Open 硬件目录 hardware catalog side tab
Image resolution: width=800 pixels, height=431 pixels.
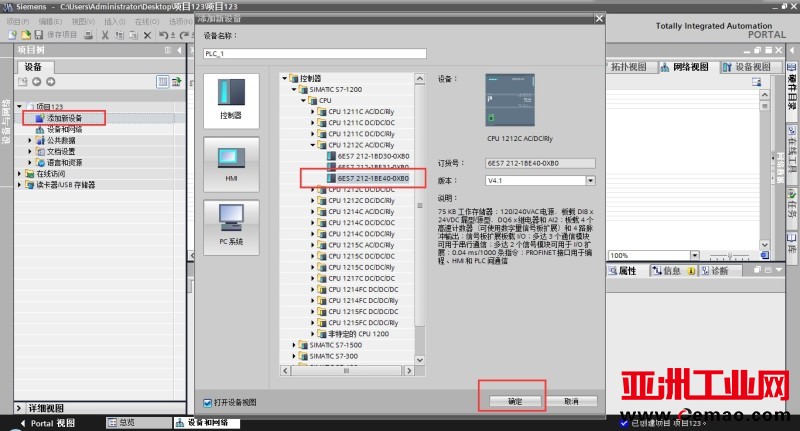point(792,87)
